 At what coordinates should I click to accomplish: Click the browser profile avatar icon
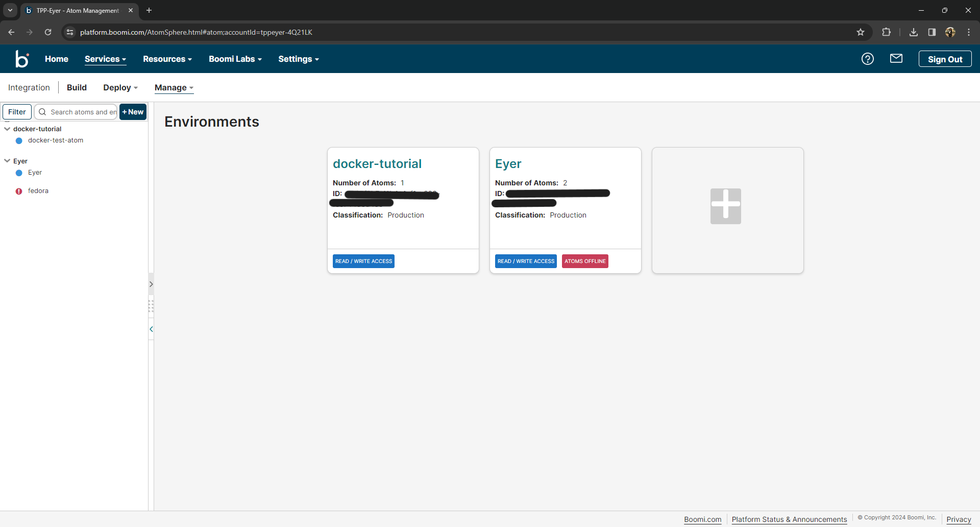(950, 32)
